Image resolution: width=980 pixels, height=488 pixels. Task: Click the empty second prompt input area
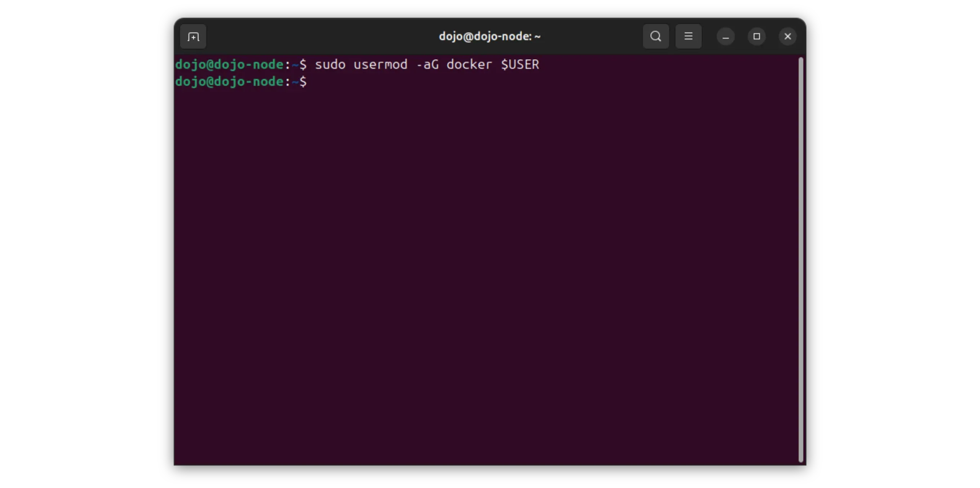click(421, 81)
